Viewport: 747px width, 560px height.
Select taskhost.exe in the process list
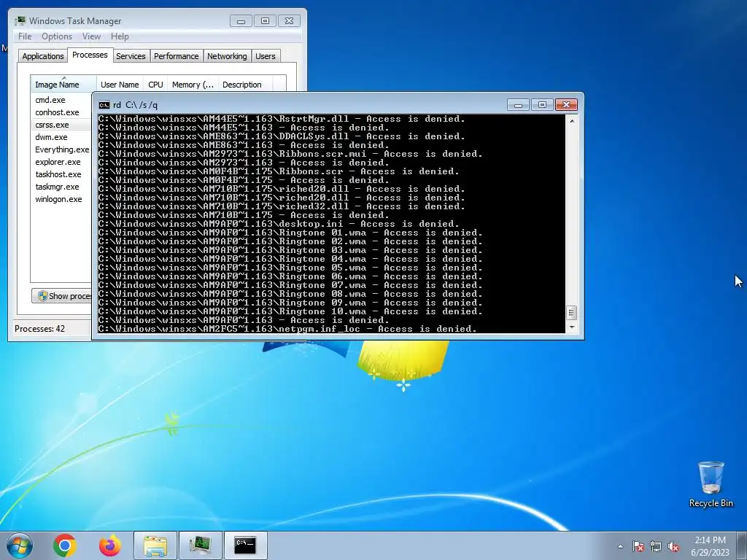pyautogui.click(x=58, y=174)
